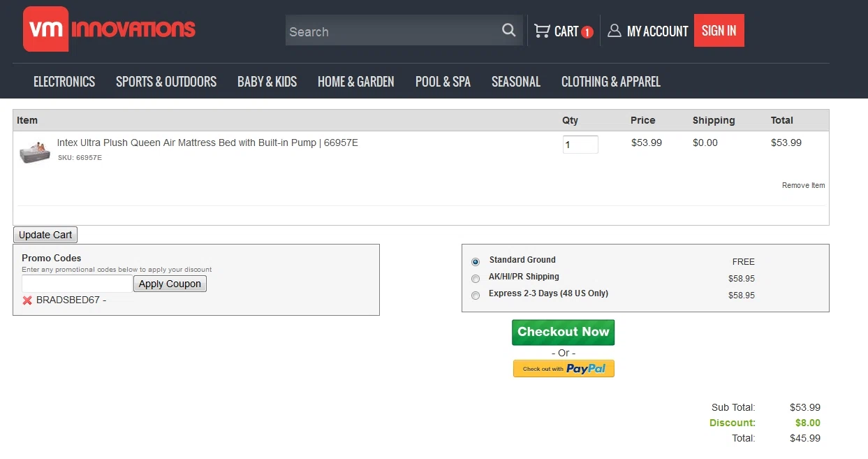Open the shopping cart icon

click(542, 31)
